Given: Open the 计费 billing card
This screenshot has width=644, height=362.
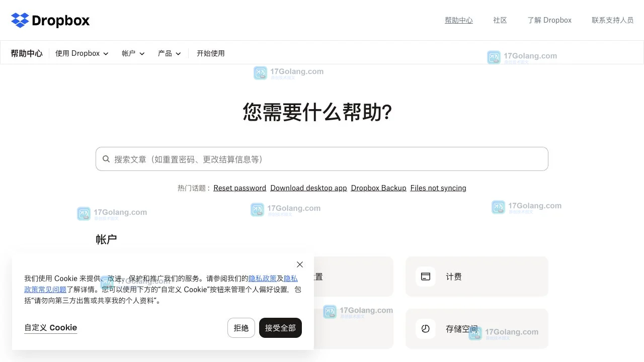Looking at the screenshot, I should [477, 277].
